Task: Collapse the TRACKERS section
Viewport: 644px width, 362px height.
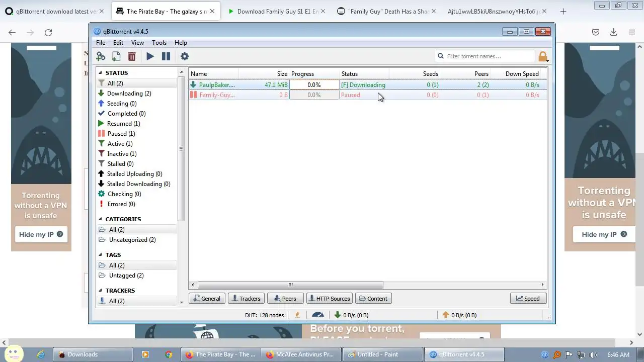Action: 100,291
